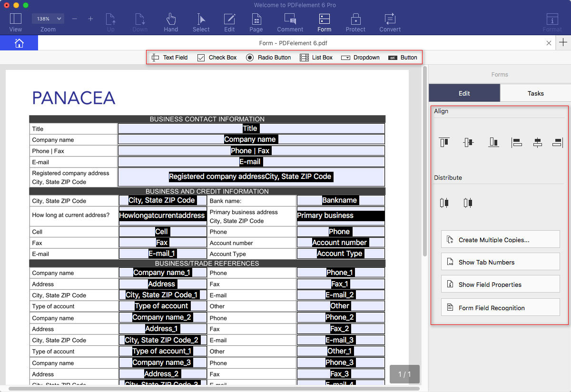
Task: Choose the List Box form tool
Action: (x=316, y=58)
